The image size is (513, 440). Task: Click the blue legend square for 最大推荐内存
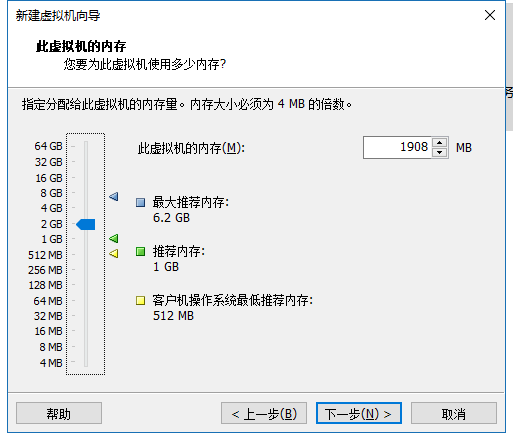[140, 202]
